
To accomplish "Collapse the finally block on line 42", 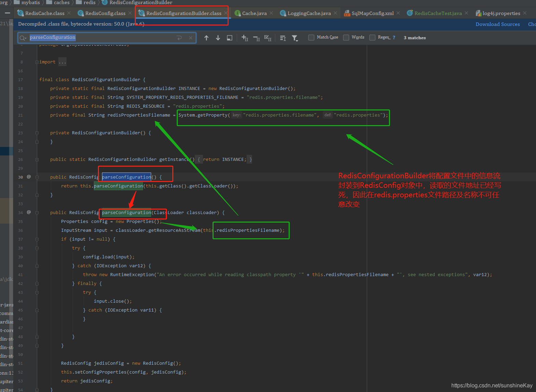I will pos(37,284).
